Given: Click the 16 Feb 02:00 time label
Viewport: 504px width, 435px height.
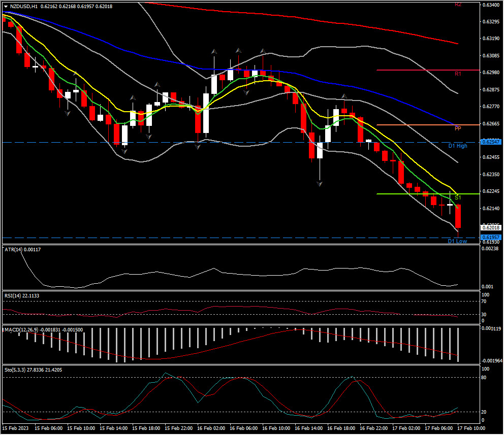Looking at the screenshot, I should (212, 429).
